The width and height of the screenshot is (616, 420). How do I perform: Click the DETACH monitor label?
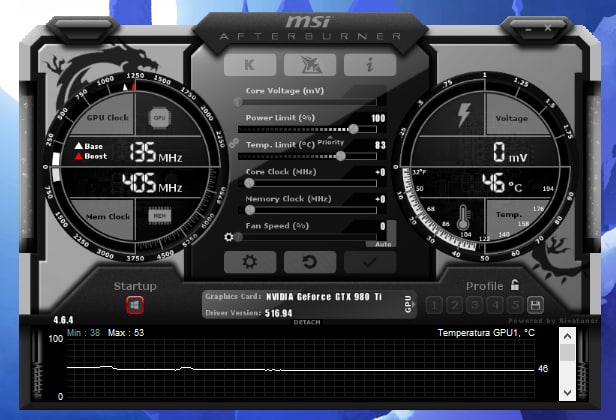(307, 322)
